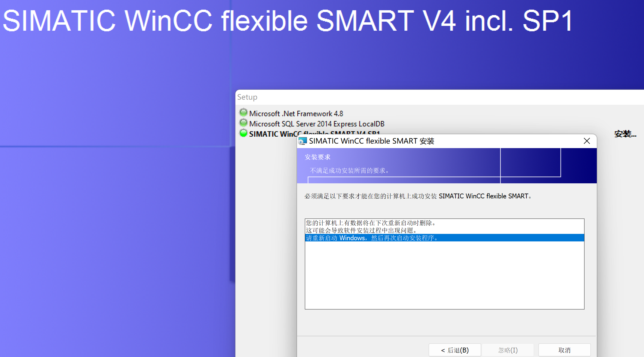Viewport: 644px width, 357px height.
Task: Select the list row 您的计算机上有数据将在下次重新启动时删除
Action: click(370, 223)
